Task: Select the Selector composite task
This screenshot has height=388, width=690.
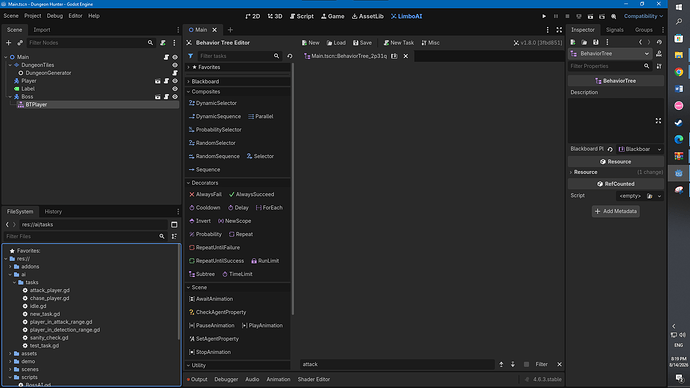Action: coord(260,156)
